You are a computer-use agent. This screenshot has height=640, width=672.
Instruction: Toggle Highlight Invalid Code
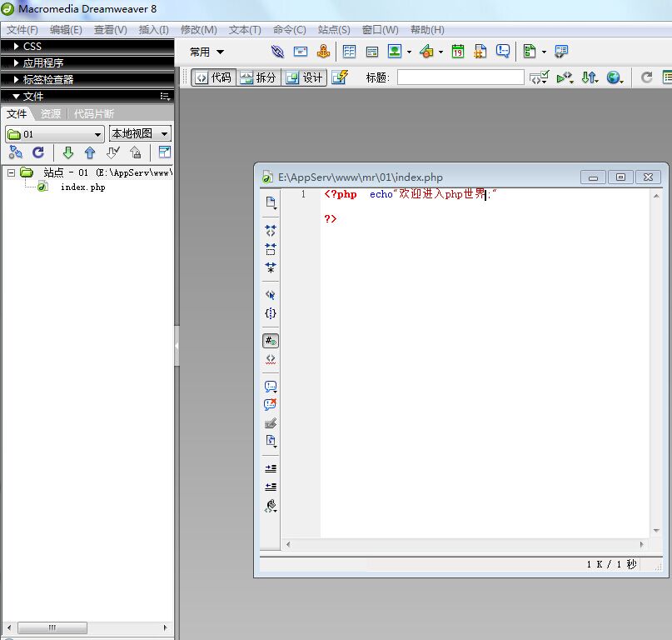[x=271, y=359]
